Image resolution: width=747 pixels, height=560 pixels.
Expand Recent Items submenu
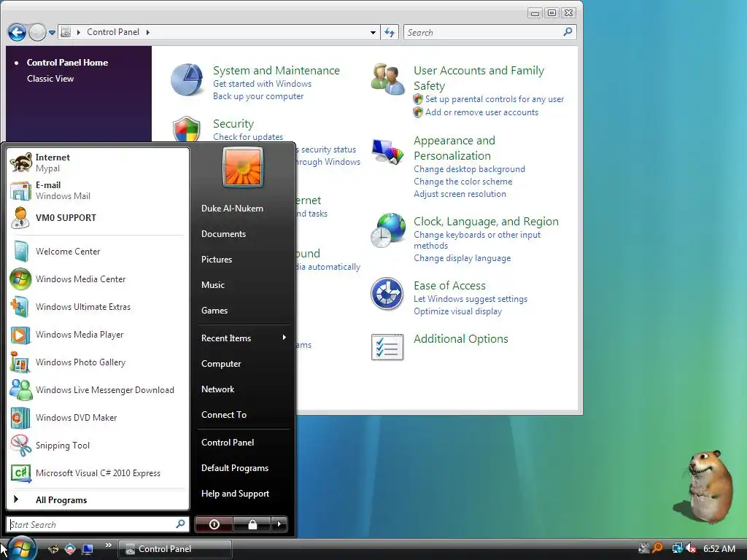click(x=243, y=338)
